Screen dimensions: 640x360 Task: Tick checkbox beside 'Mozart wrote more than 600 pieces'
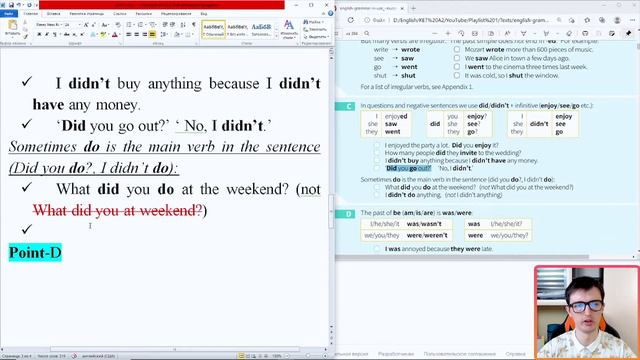click(x=456, y=49)
